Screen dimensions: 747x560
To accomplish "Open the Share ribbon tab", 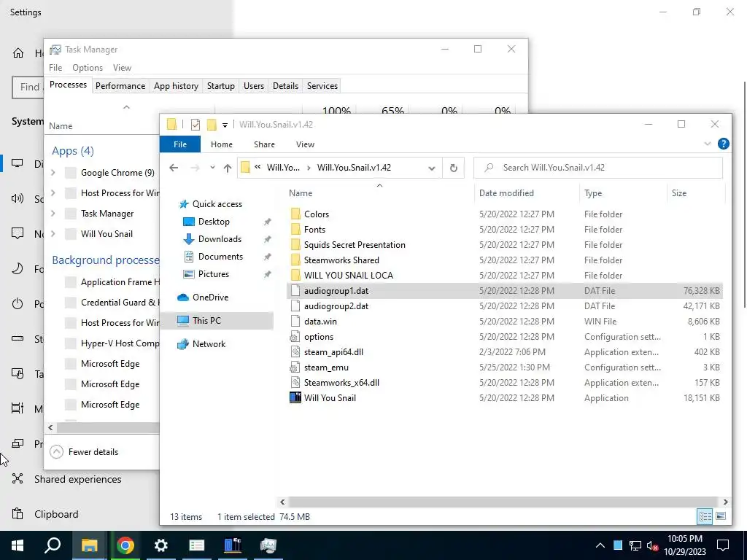I will (x=264, y=144).
